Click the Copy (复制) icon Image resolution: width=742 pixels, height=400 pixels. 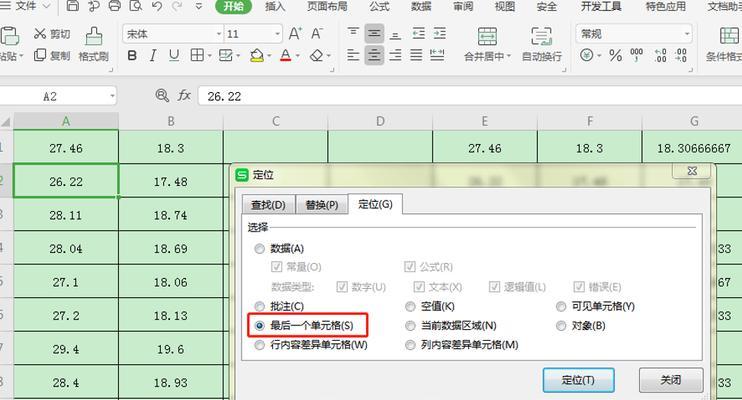pyautogui.click(x=40, y=55)
